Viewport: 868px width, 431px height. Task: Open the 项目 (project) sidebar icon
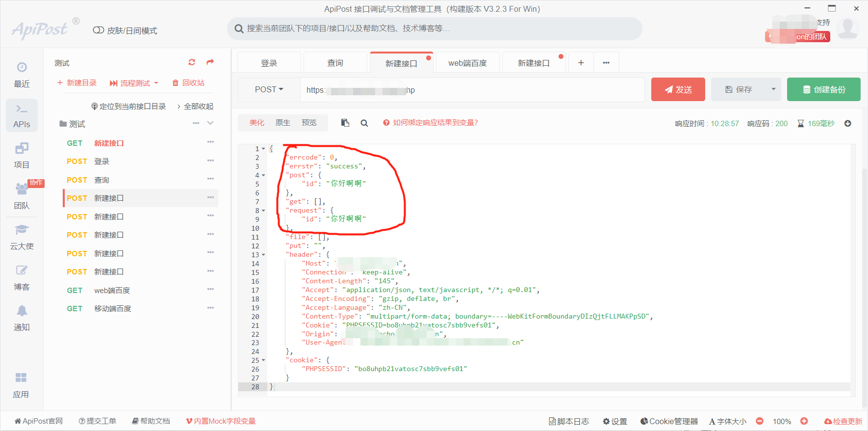(22, 156)
